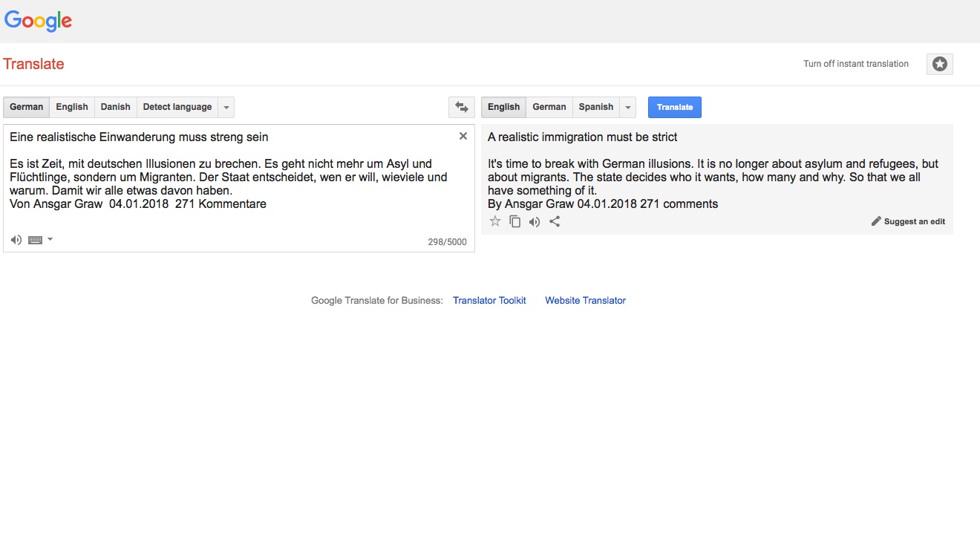Open the Phrasebook star button
Image resolution: width=980 pixels, height=557 pixels.
(939, 64)
